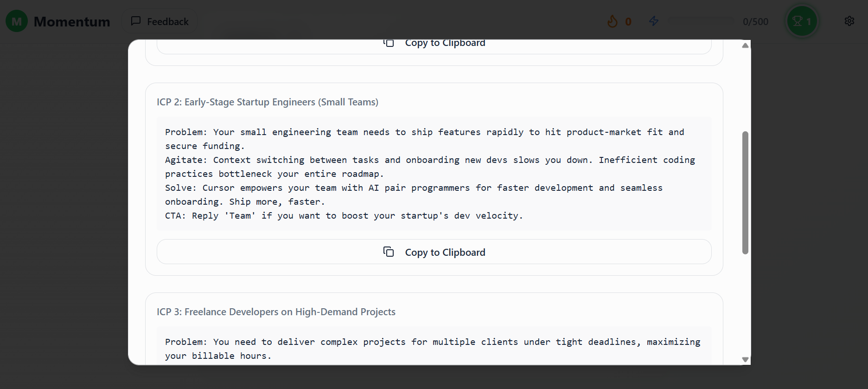Click scrollbar up arrow in dialog
868x389 pixels.
click(745, 45)
